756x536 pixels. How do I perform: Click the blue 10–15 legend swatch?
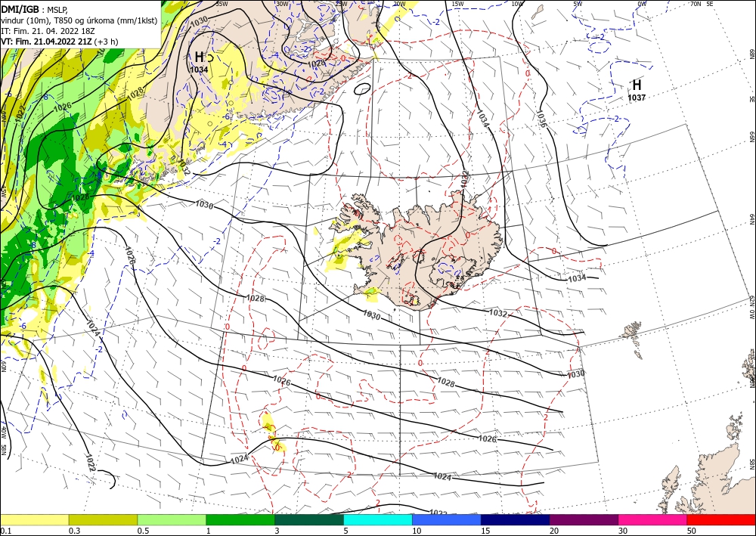pyautogui.click(x=447, y=519)
